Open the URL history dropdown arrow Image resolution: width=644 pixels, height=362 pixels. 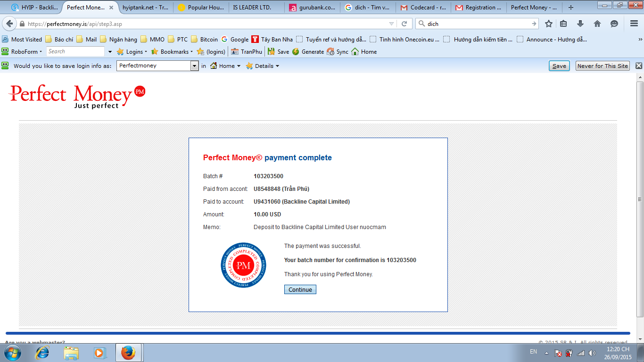(392, 24)
